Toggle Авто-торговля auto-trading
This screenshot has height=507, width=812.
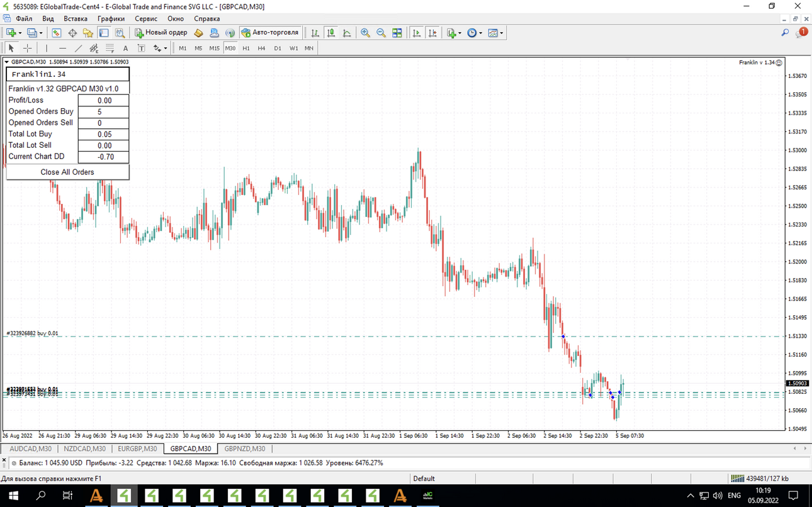tap(270, 33)
